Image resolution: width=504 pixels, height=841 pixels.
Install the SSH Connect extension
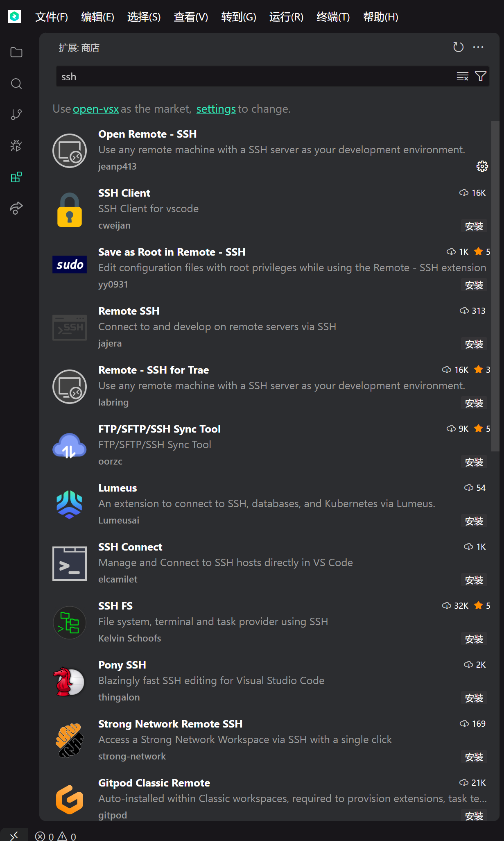pos(474,580)
